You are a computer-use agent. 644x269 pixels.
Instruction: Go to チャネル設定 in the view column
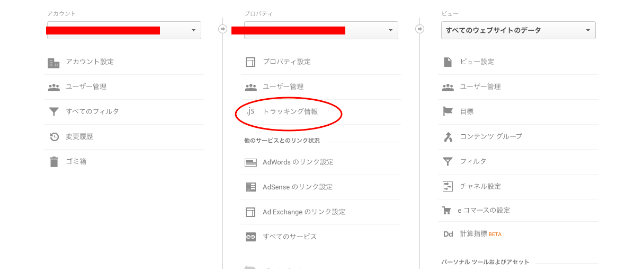[480, 187]
